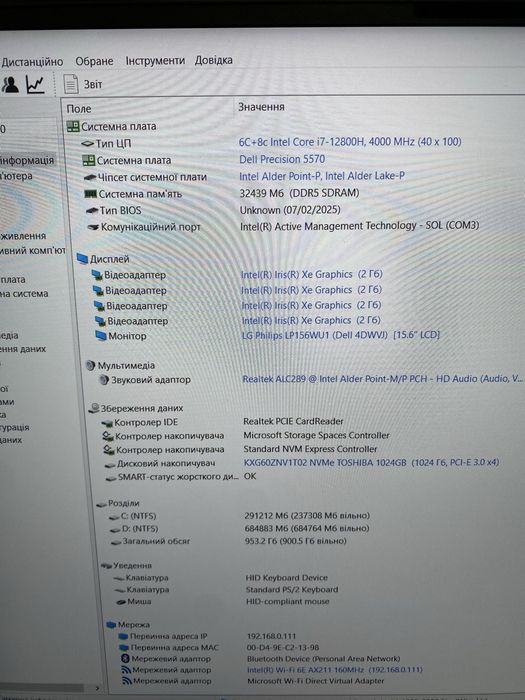Open the LG Philips LP156WU1 monitor link
Viewport: 525px width, 700px height.
click(341, 335)
